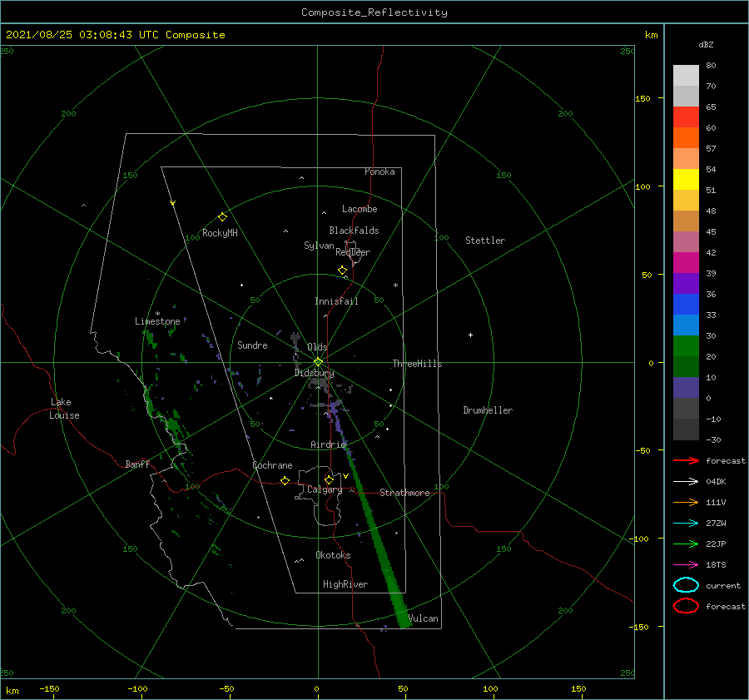Screen dimensions: 749x700
Task: Click the Strathmore label
Action: tap(404, 493)
